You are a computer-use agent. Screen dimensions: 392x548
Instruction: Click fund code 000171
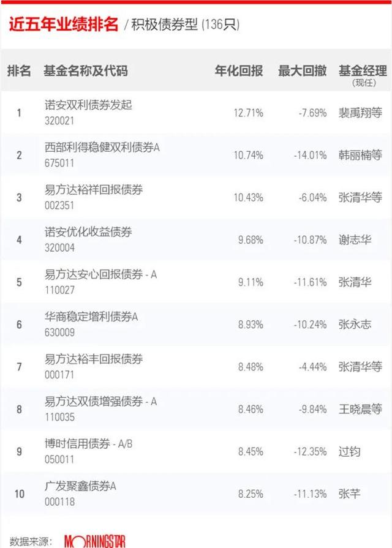59,375
